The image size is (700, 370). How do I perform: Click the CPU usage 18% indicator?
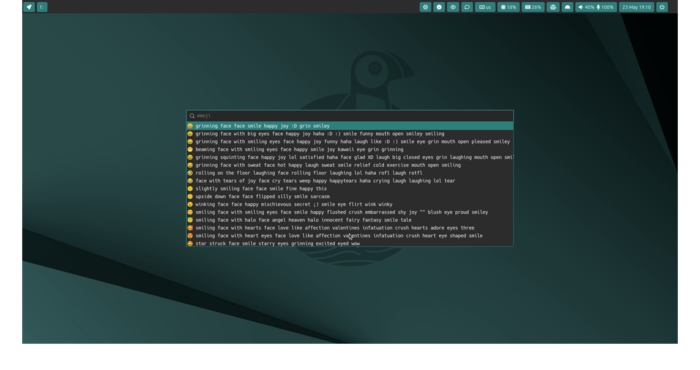[x=508, y=7]
